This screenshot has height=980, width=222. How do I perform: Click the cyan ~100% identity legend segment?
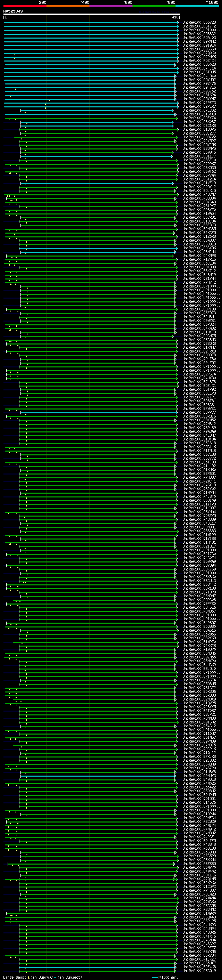[197, 6]
